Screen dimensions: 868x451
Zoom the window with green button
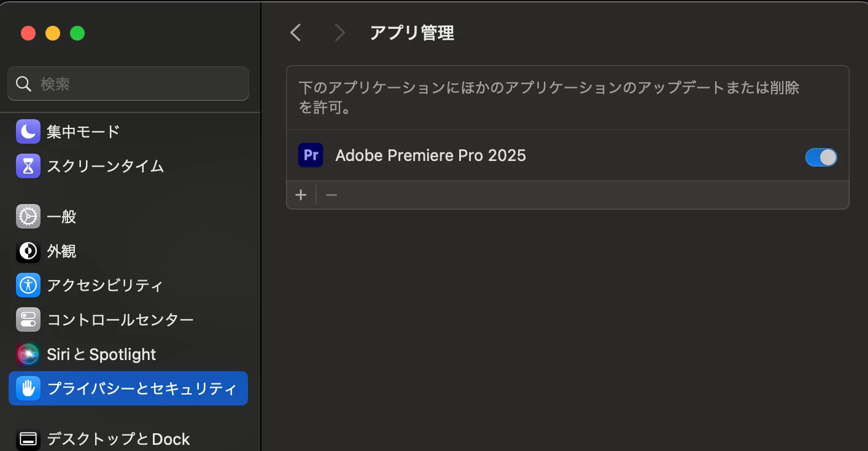tap(77, 33)
